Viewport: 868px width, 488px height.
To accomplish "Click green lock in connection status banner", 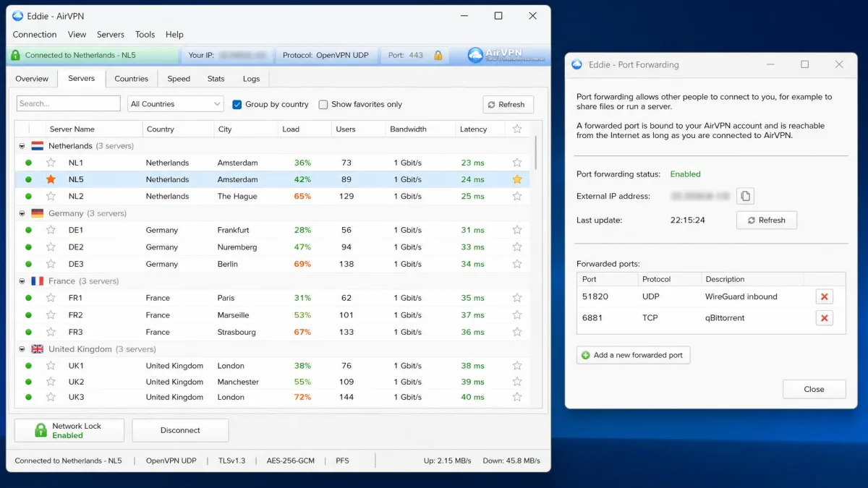I will click(x=16, y=55).
